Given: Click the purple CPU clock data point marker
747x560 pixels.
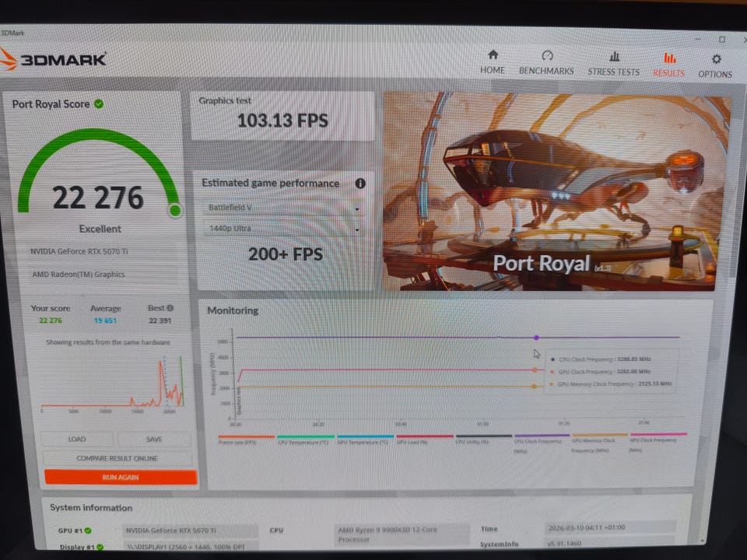Looking at the screenshot, I should point(536,338).
